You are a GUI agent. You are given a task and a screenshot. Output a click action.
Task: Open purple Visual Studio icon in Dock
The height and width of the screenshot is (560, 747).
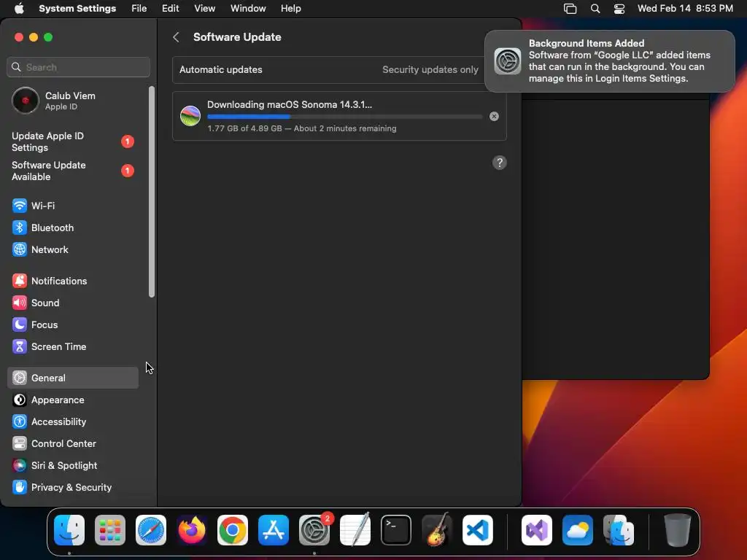(x=536, y=530)
